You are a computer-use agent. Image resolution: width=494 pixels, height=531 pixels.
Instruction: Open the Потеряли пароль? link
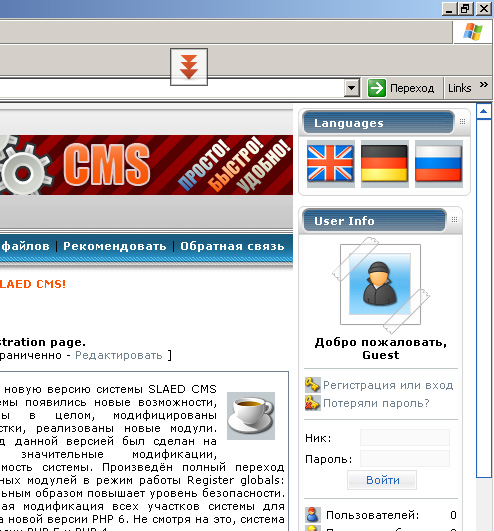click(376, 403)
